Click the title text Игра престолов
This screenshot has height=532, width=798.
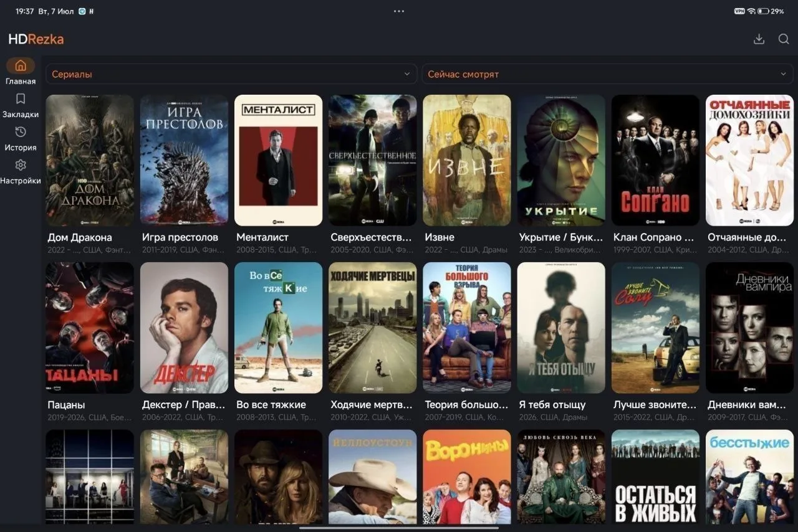180,237
